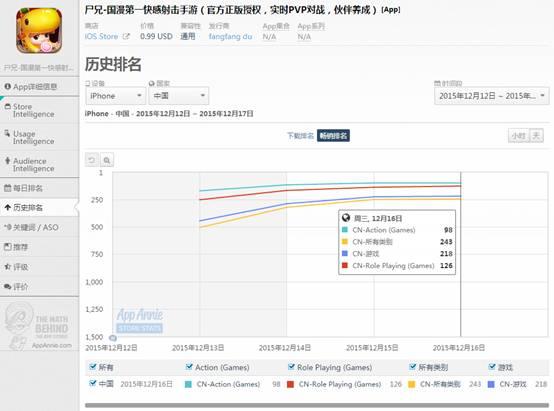
Task: Open 评级 sidebar item
Action: point(39,267)
